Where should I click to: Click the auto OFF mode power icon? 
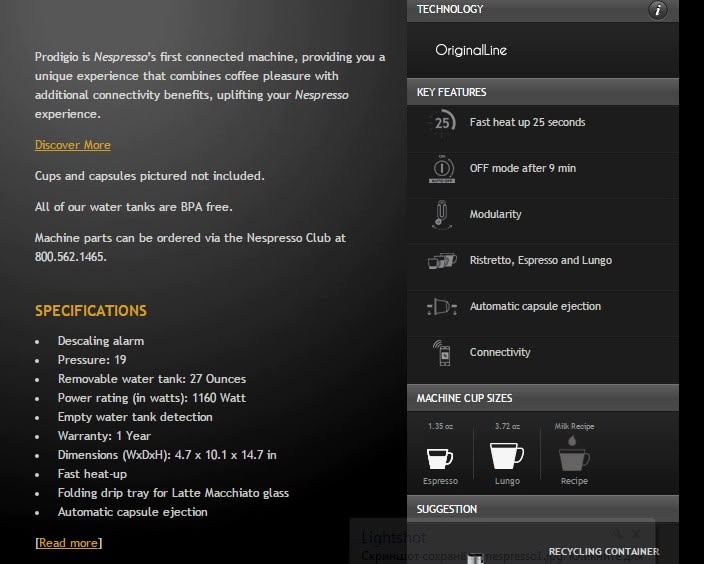(x=442, y=169)
